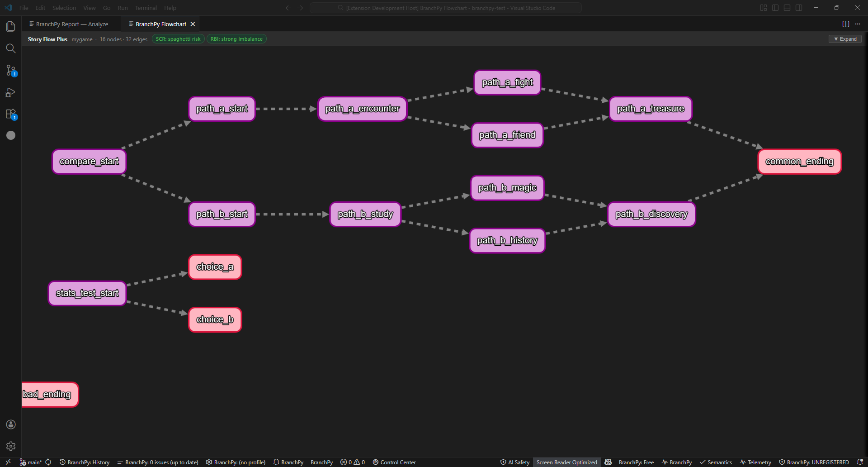This screenshot has height=467, width=868.
Task: Toggle Screen Reader Optimized status item
Action: click(x=566, y=462)
